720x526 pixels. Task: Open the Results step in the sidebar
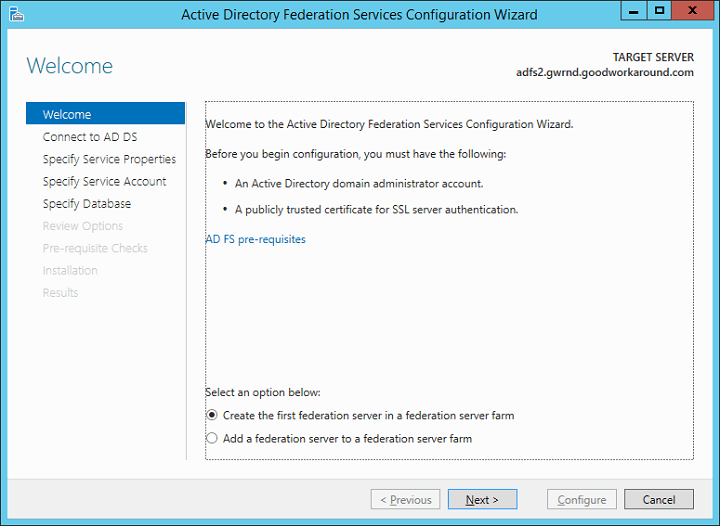tap(60, 293)
